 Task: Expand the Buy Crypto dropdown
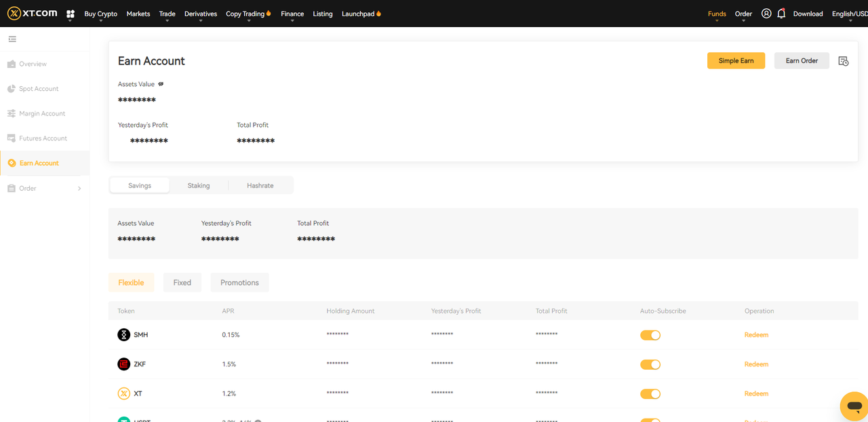[x=100, y=14]
